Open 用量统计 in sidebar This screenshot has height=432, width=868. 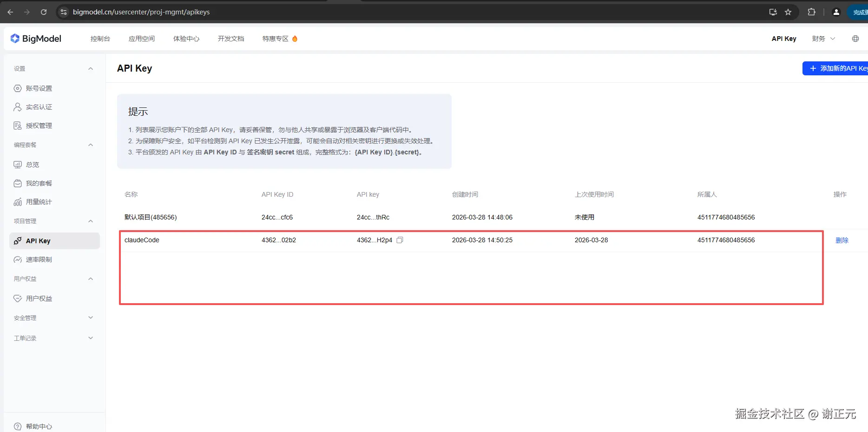[x=39, y=202]
